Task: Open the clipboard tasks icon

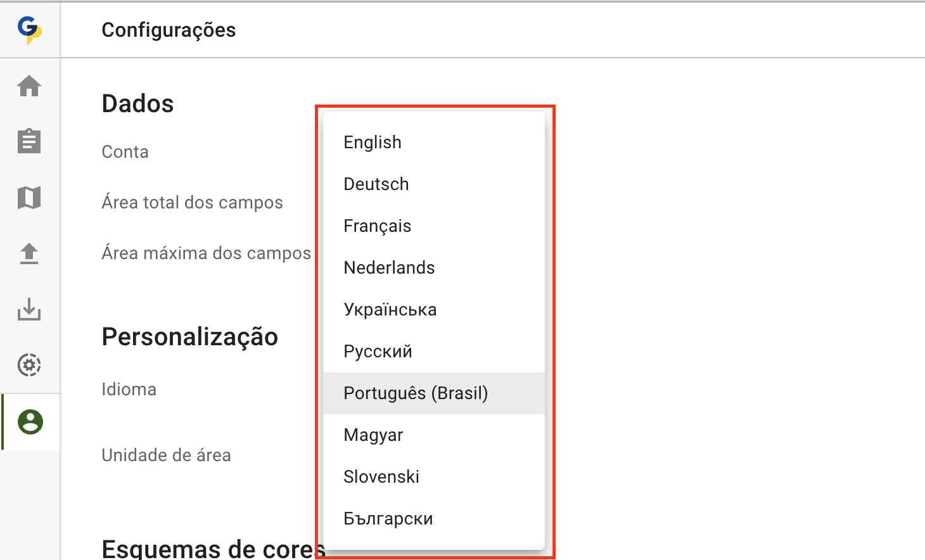Action: [29, 141]
